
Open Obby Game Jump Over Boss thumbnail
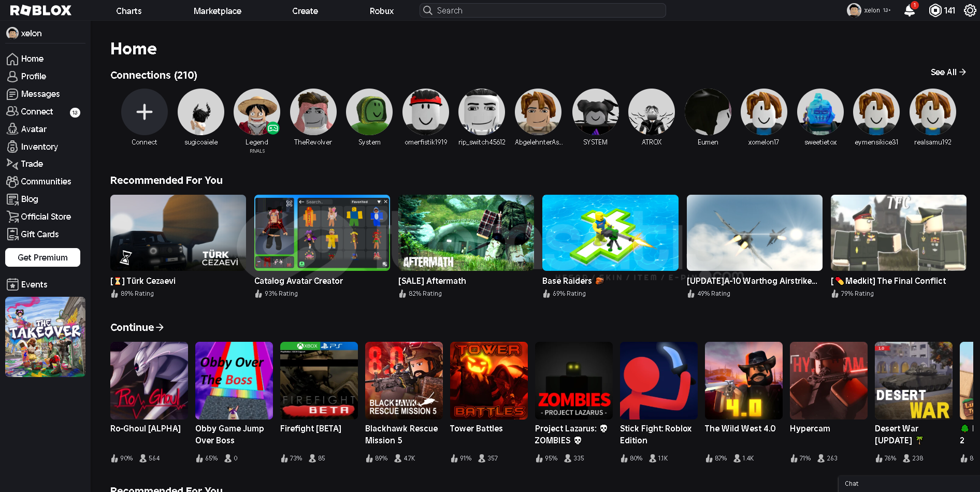pos(234,381)
